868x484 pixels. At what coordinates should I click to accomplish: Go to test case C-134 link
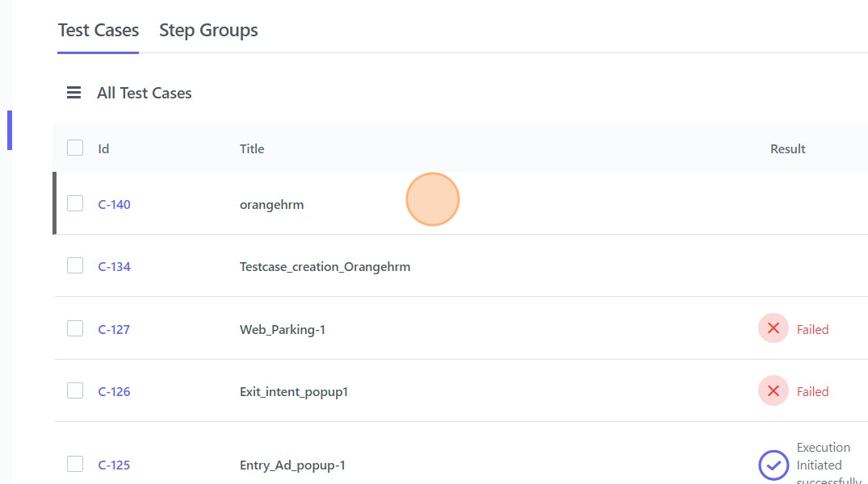[x=114, y=267]
